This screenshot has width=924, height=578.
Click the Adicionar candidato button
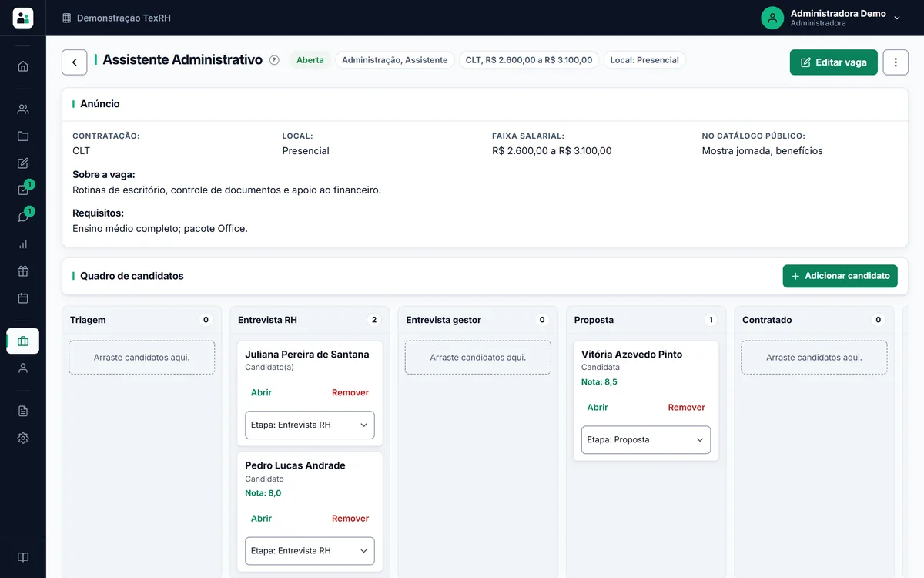tap(840, 276)
